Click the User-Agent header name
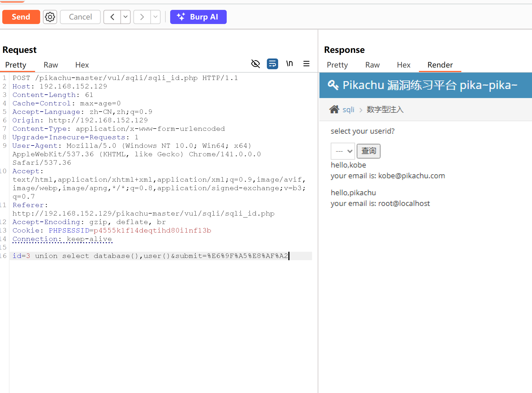This screenshot has height=393, width=532. click(x=35, y=146)
